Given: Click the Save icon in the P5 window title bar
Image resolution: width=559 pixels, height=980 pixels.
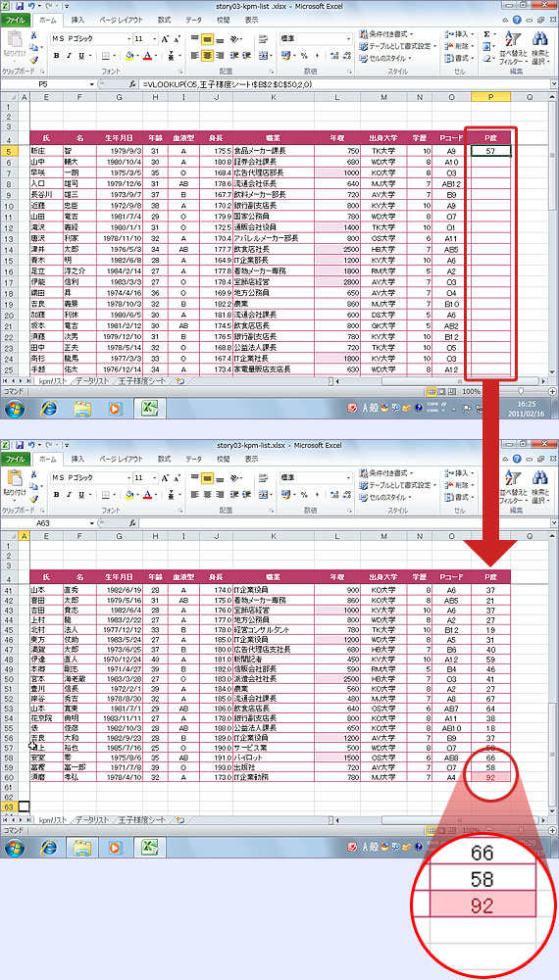Looking at the screenshot, I should point(20,6).
